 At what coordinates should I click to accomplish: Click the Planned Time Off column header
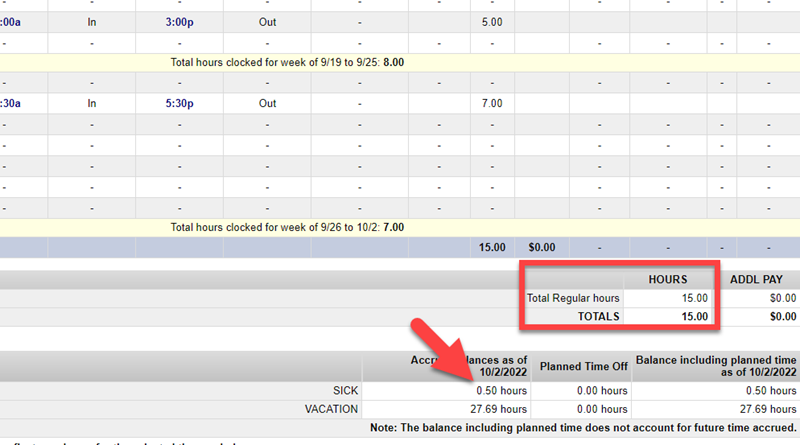[x=582, y=366]
